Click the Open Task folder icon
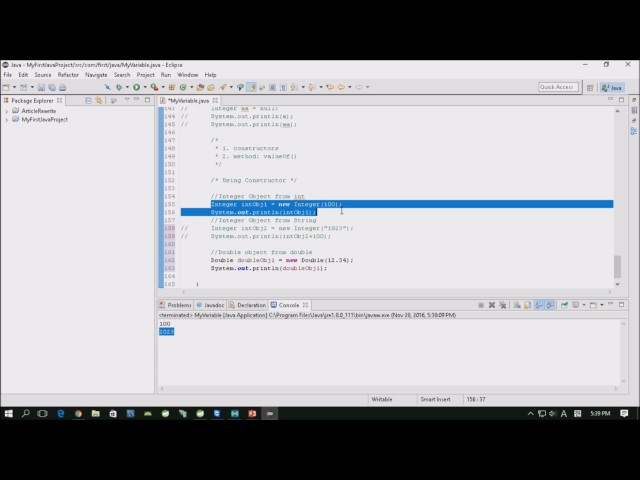Screen dimensions: 640x480 211,87
